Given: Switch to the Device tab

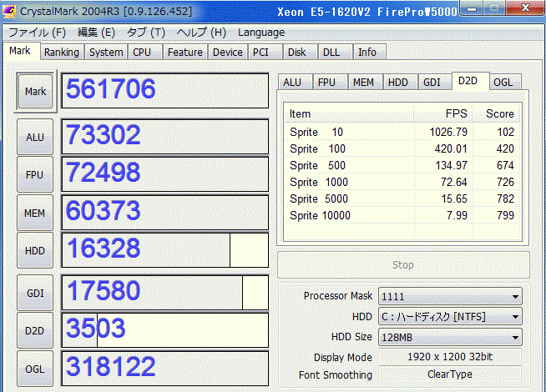Looking at the screenshot, I should [x=228, y=53].
